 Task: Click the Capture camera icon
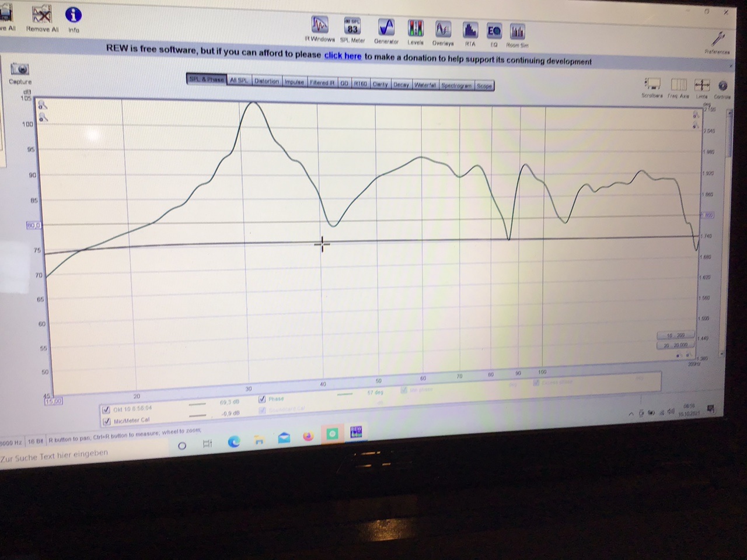[20, 69]
